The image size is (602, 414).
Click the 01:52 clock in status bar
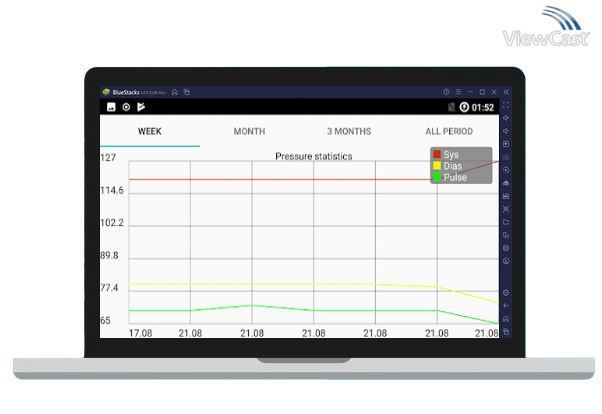(483, 108)
